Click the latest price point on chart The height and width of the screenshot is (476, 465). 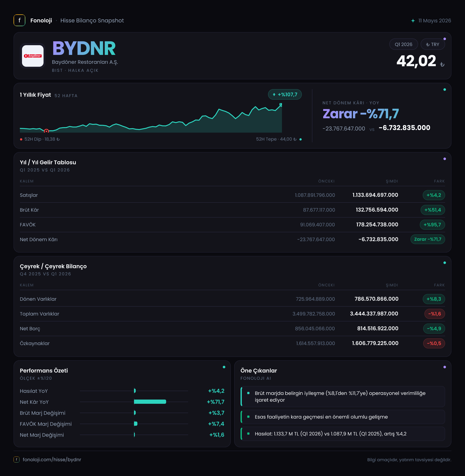tap(281, 104)
